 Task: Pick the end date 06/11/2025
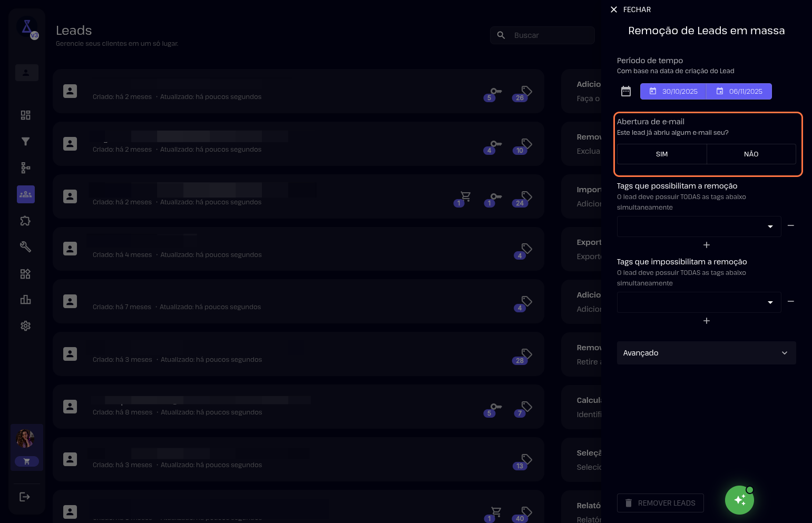(739, 92)
